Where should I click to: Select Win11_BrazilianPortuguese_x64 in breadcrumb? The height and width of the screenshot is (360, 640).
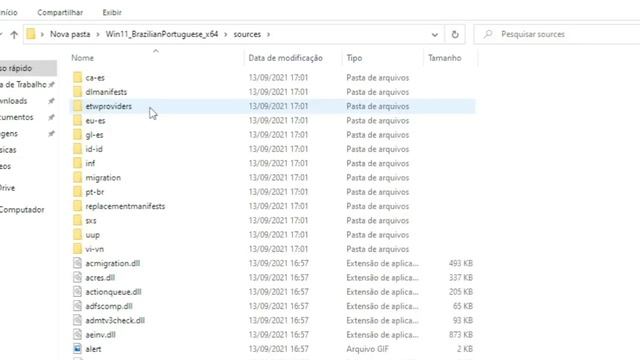pos(162,34)
